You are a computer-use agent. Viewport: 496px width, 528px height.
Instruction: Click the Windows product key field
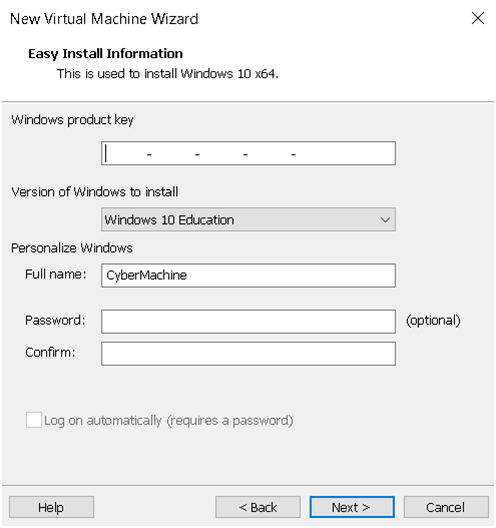pyautogui.click(x=248, y=153)
